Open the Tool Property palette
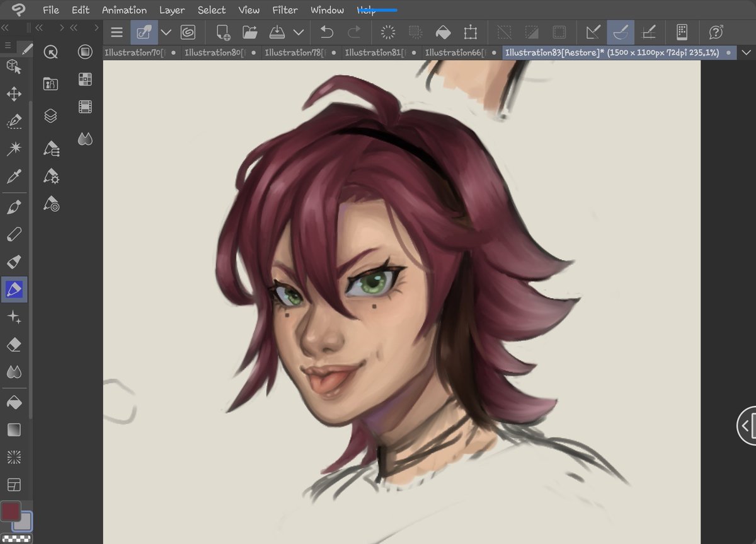Viewport: 756px width, 544px height. click(x=51, y=177)
